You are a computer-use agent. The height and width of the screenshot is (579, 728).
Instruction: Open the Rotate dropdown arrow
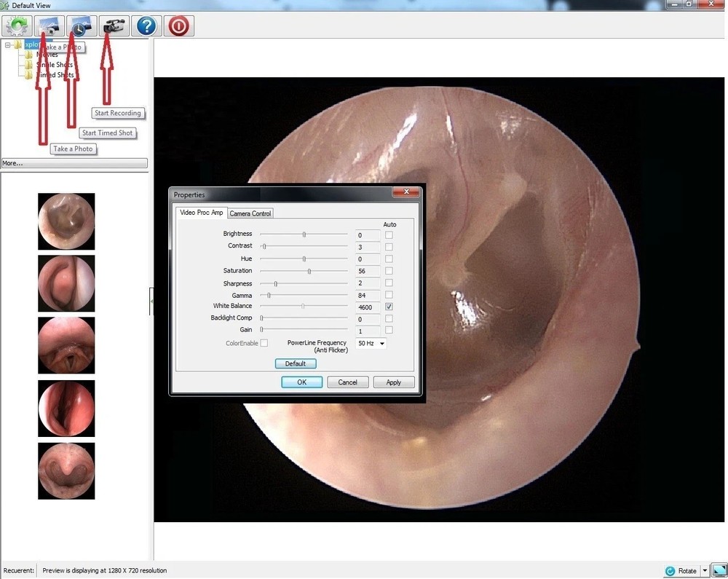[704, 570]
